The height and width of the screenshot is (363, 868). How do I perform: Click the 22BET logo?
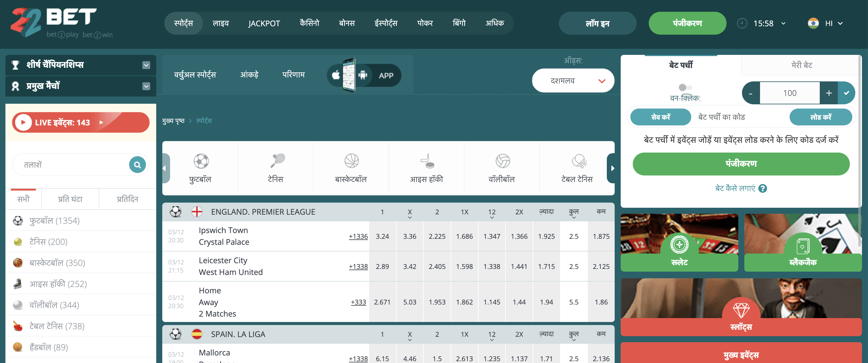coord(62,23)
